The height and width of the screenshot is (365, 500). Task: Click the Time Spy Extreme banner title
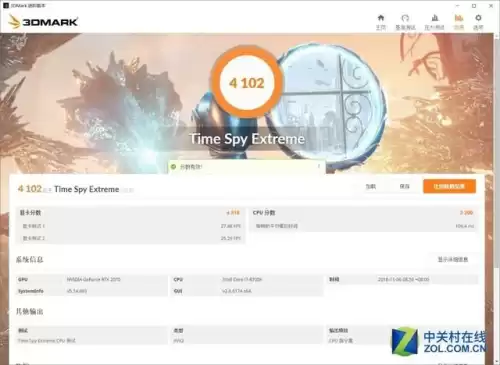point(247,139)
